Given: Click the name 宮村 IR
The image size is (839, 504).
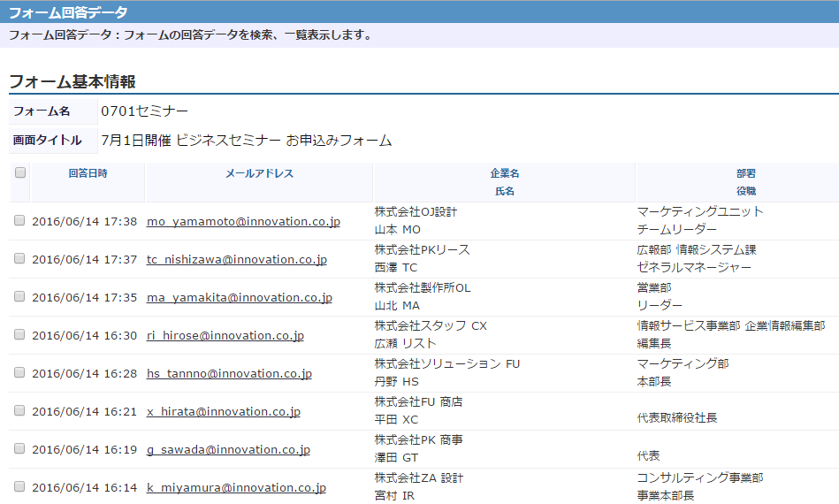Looking at the screenshot, I should [394, 495].
